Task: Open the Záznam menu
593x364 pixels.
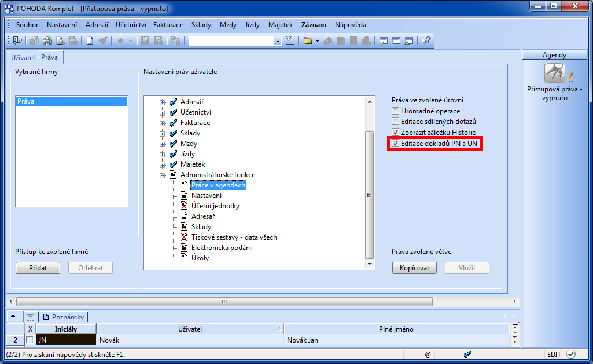Action: (314, 25)
